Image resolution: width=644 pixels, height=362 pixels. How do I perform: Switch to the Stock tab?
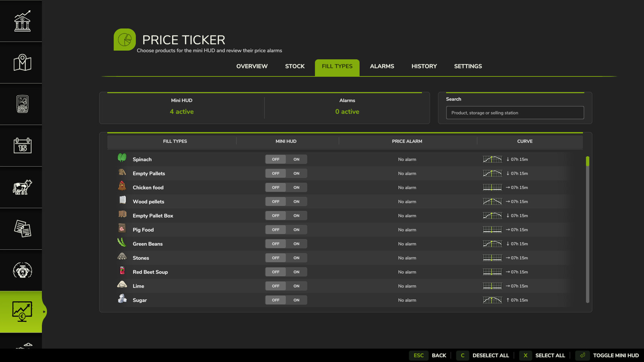coord(295,66)
